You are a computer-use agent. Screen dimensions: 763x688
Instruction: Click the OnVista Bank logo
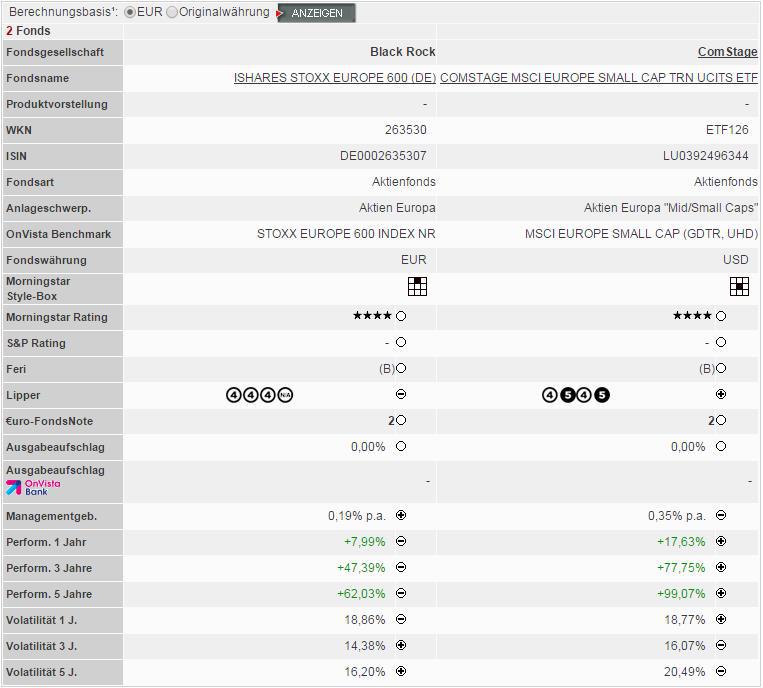click(x=33, y=488)
